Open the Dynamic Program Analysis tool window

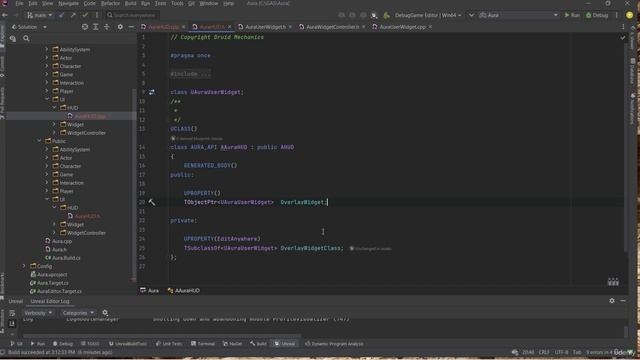(x=334, y=344)
